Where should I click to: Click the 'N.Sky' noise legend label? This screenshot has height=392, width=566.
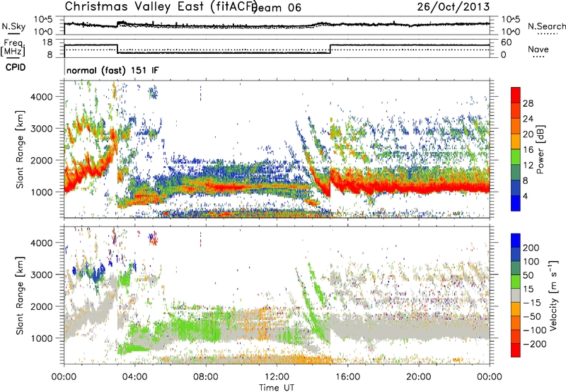click(x=13, y=26)
